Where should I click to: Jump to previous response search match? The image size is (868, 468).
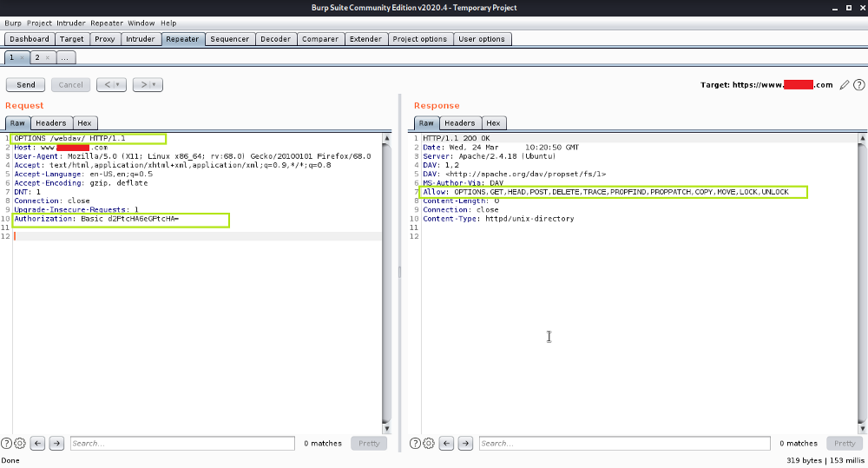[447, 443]
